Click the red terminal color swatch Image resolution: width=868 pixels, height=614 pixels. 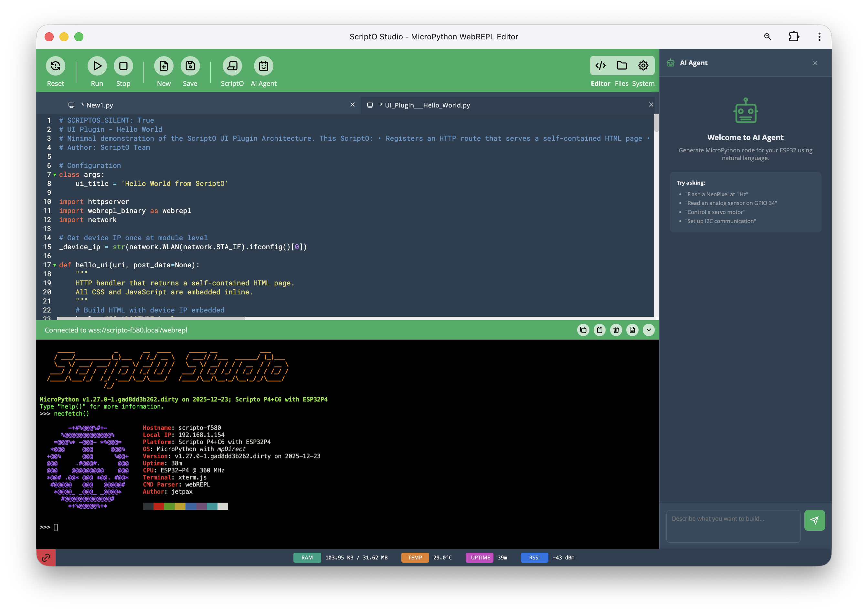click(159, 506)
